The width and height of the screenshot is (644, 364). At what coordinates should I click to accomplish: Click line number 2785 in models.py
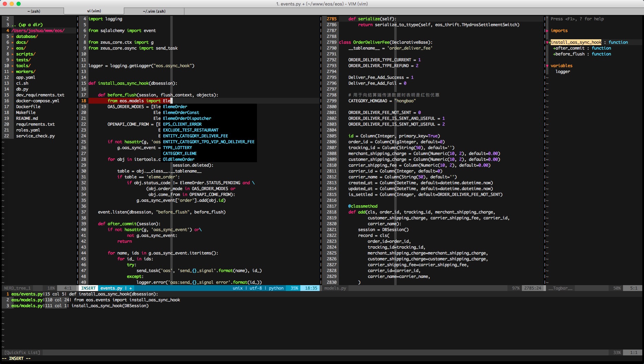(x=332, y=19)
